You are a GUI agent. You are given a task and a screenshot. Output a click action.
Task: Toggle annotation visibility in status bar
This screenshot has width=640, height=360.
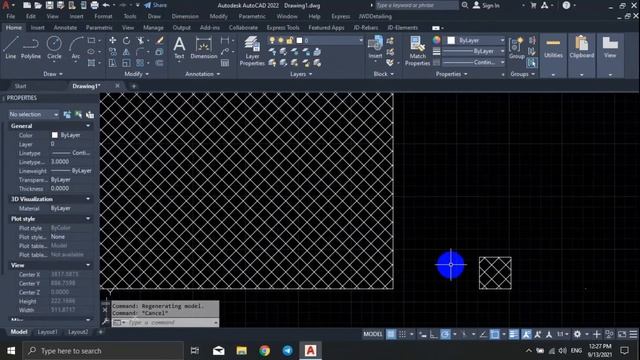[x=527, y=334]
